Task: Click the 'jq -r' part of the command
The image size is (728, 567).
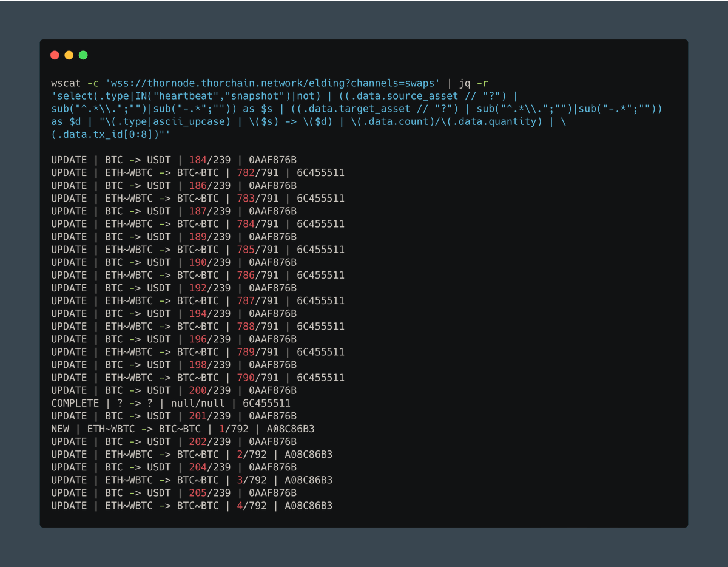Action: tap(474, 83)
